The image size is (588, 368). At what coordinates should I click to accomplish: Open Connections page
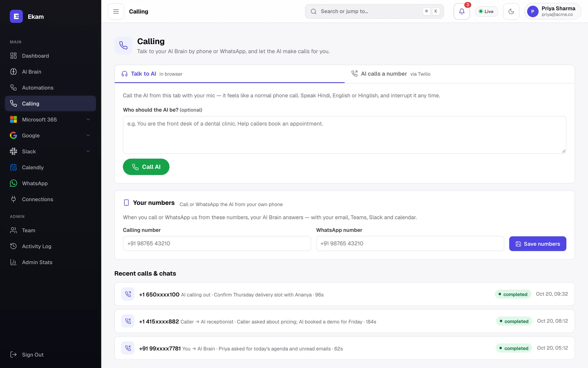[x=50, y=199]
